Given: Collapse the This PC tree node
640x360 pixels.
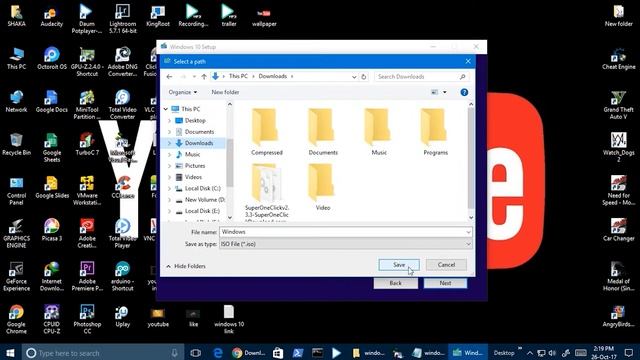Looking at the screenshot, I should (x=166, y=109).
